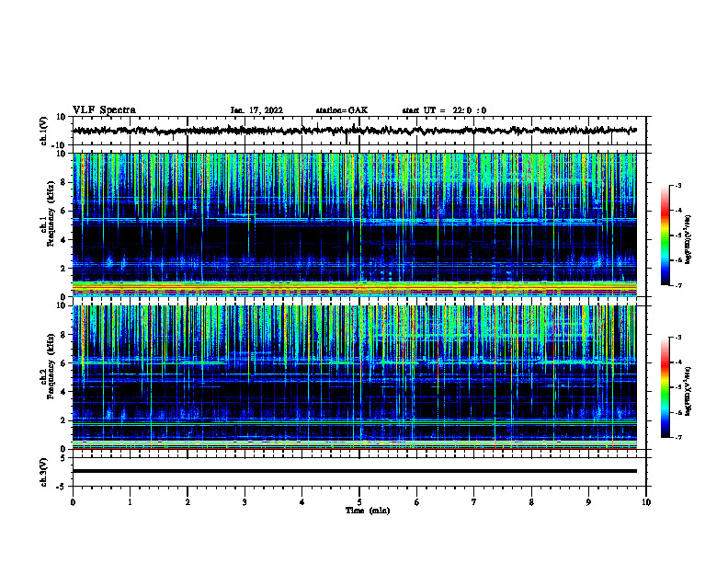Click the ch.1 frequency-axis "6" kHz tick label
The height and width of the screenshot is (563, 728).
pos(63,211)
